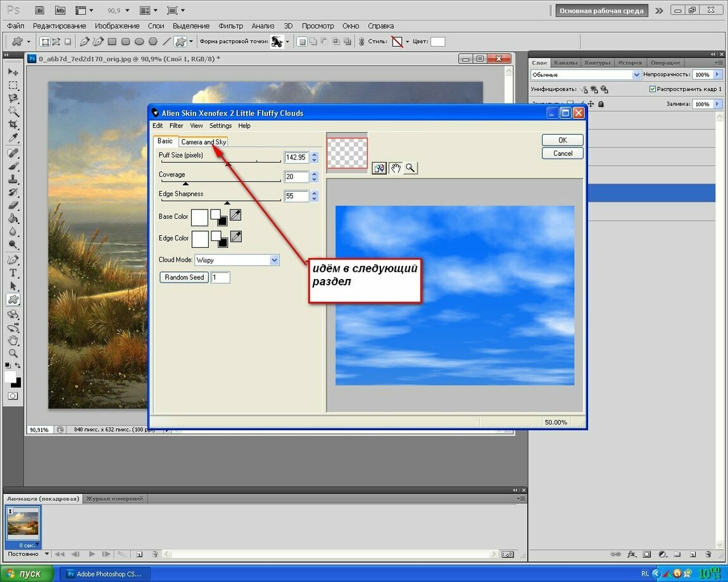Open the Style picker dropdown arrow

pos(407,41)
